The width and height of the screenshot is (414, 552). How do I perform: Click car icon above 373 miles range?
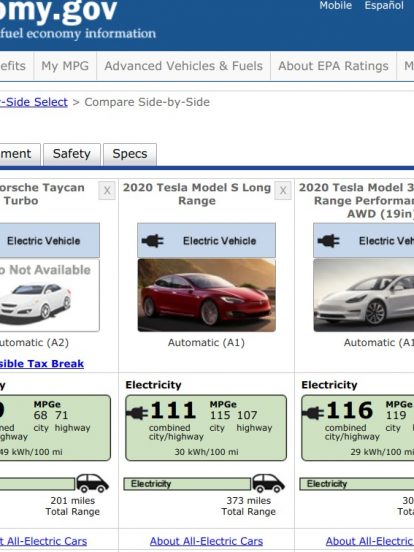tap(268, 483)
